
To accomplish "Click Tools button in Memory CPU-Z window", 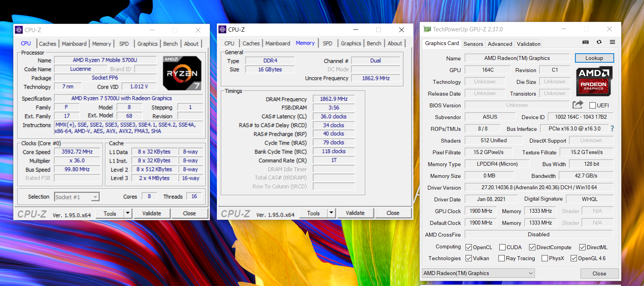I will (313, 213).
